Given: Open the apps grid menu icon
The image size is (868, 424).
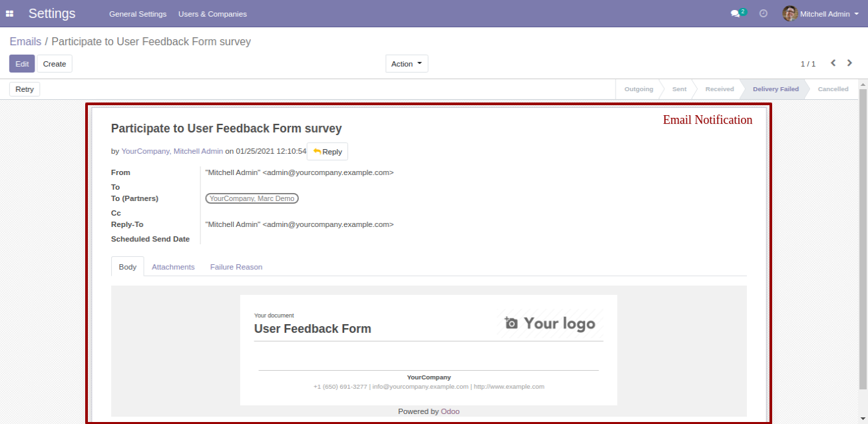Looking at the screenshot, I should 9,13.
